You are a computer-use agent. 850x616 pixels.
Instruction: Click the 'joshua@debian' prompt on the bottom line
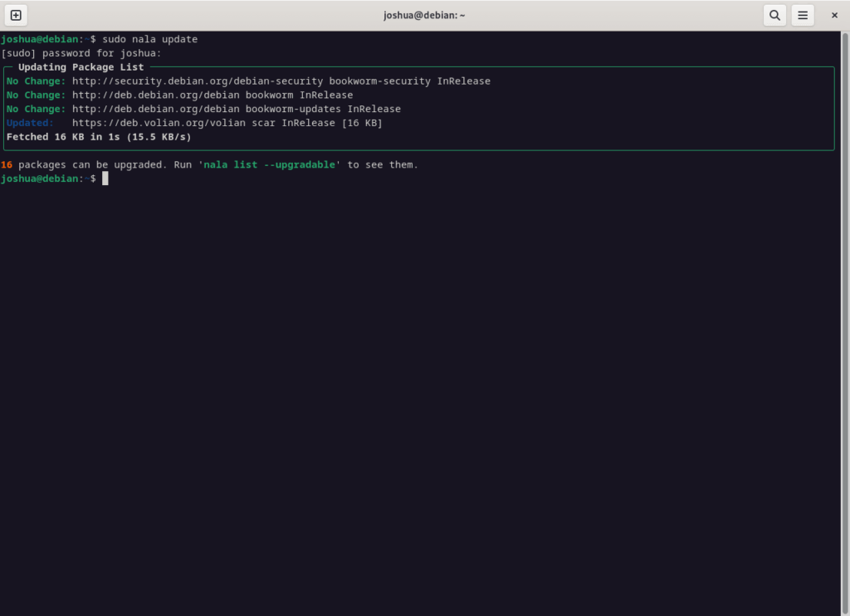pyautogui.click(x=40, y=178)
